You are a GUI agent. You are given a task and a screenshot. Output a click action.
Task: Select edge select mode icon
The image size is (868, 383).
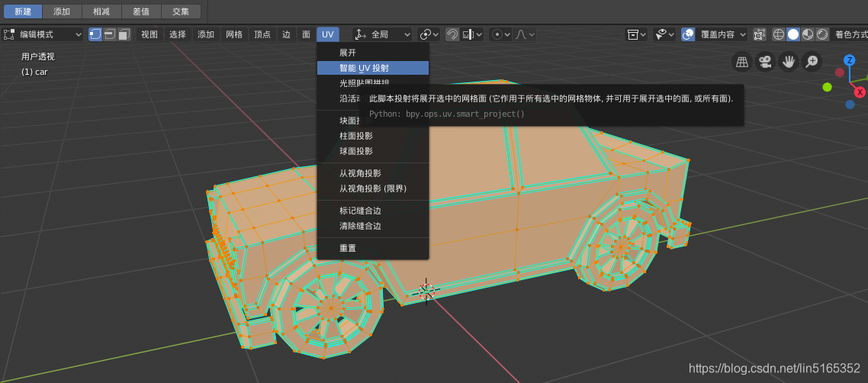coord(110,34)
